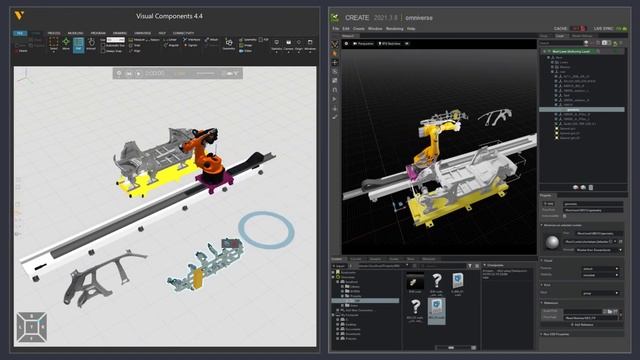Click the Visual Components logo icon
The height and width of the screenshot is (360, 640).
19,16
